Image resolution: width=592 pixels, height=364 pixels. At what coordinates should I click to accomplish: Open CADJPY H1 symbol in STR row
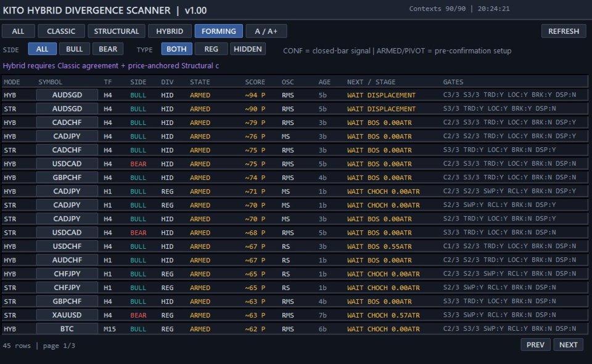tap(67, 205)
